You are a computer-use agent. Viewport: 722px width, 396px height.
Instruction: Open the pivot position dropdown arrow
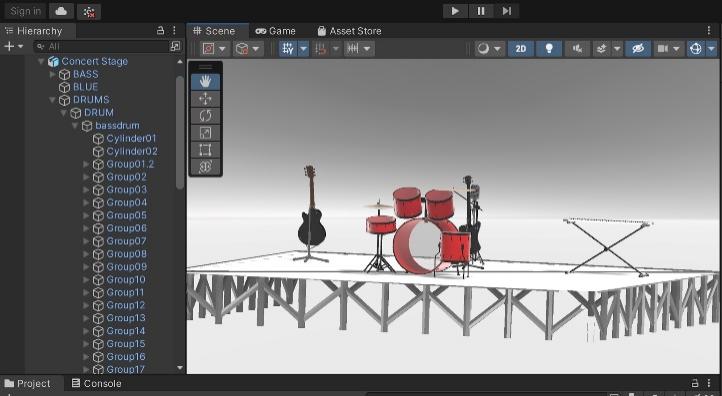222,48
